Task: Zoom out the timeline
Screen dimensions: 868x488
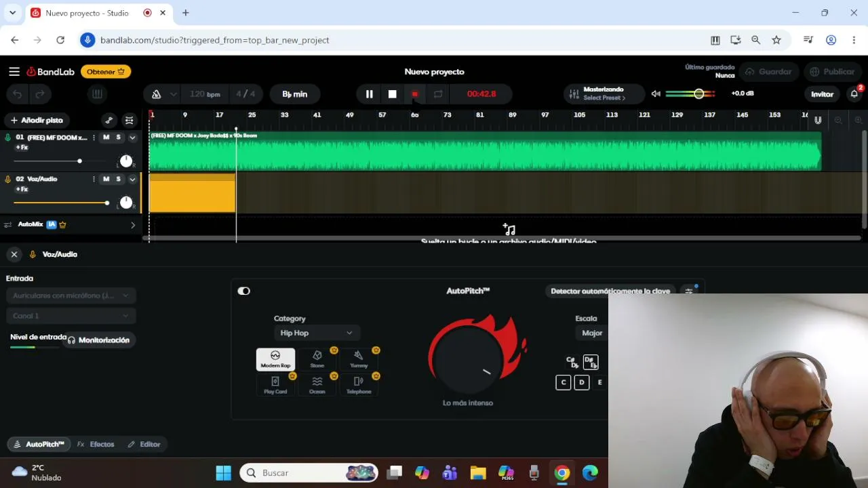Action: (x=838, y=120)
